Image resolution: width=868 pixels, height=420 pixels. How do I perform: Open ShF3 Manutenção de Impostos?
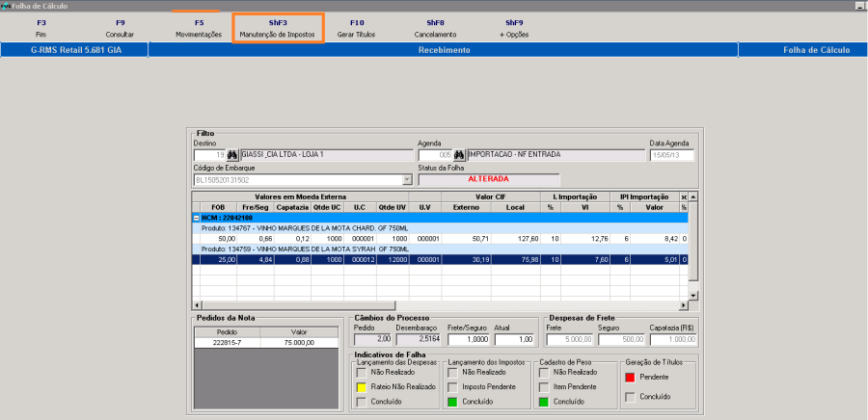pyautogui.click(x=278, y=28)
